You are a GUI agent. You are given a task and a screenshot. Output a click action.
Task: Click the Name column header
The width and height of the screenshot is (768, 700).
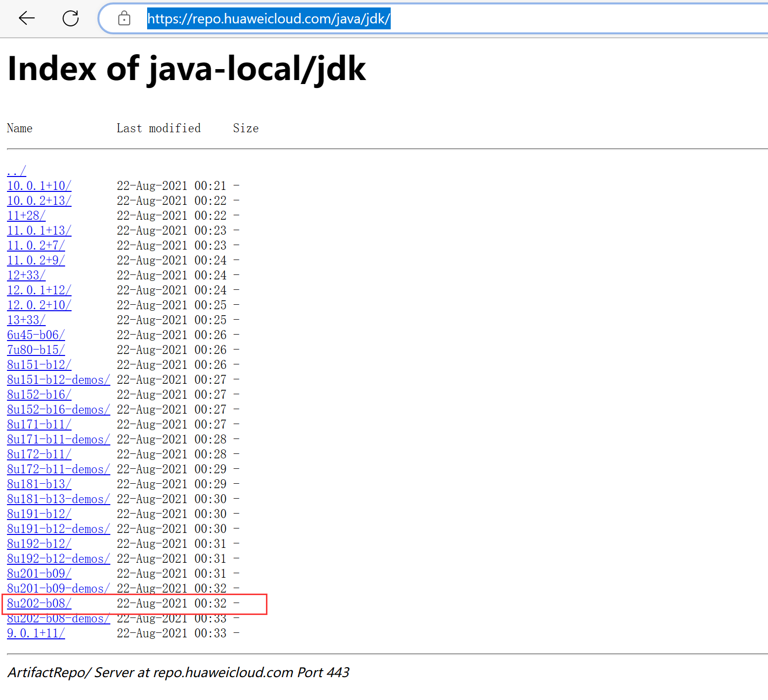20,128
